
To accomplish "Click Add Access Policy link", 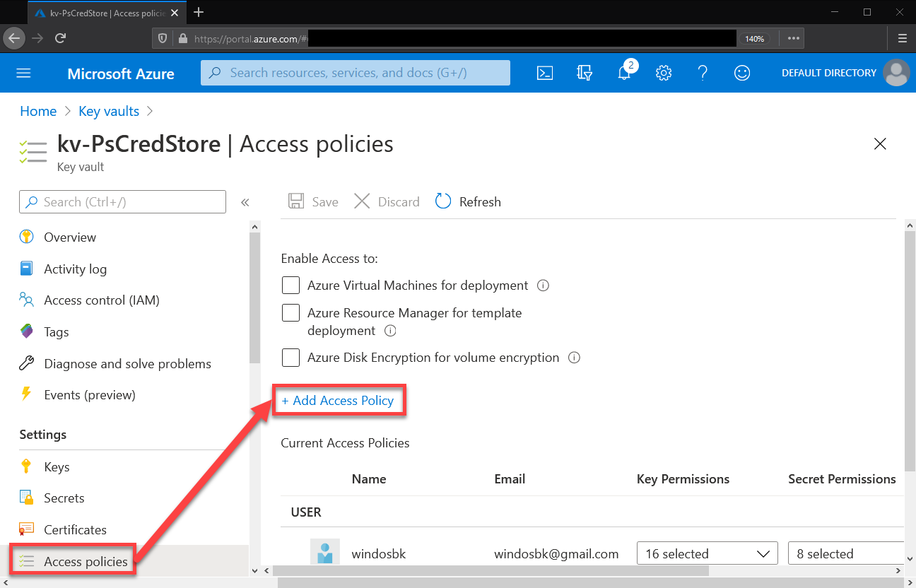I will point(338,401).
